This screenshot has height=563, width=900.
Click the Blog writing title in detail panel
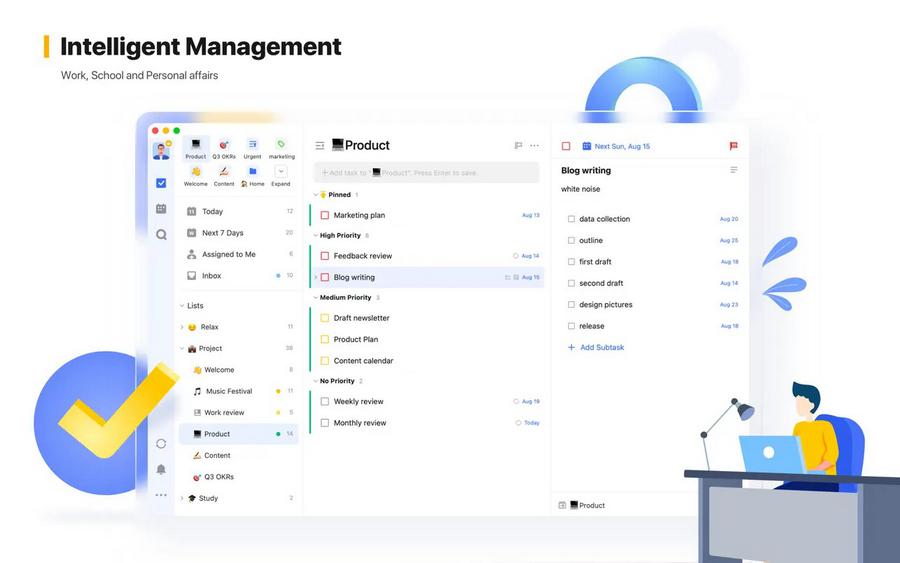point(586,170)
